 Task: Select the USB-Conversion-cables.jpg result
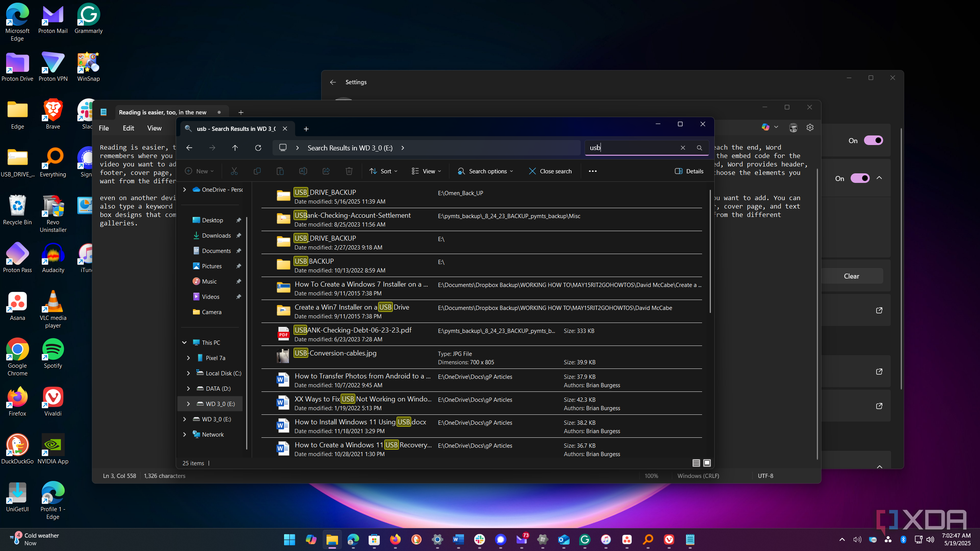[482, 357]
